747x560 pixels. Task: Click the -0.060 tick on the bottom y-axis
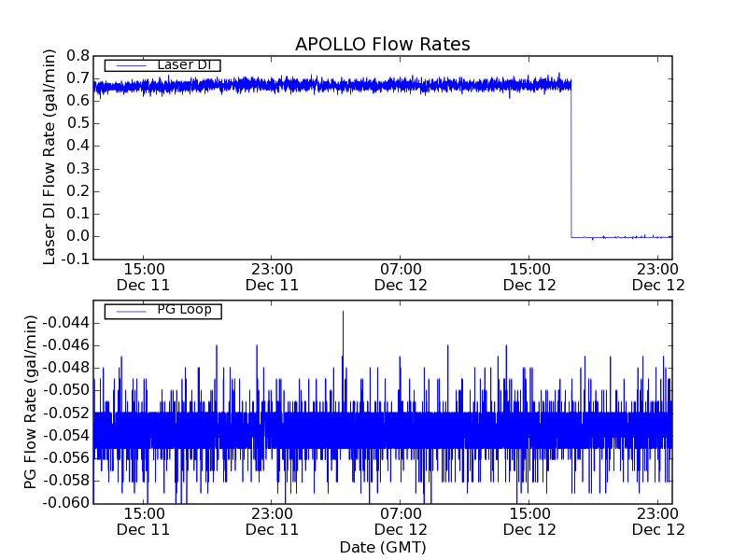pos(66,503)
